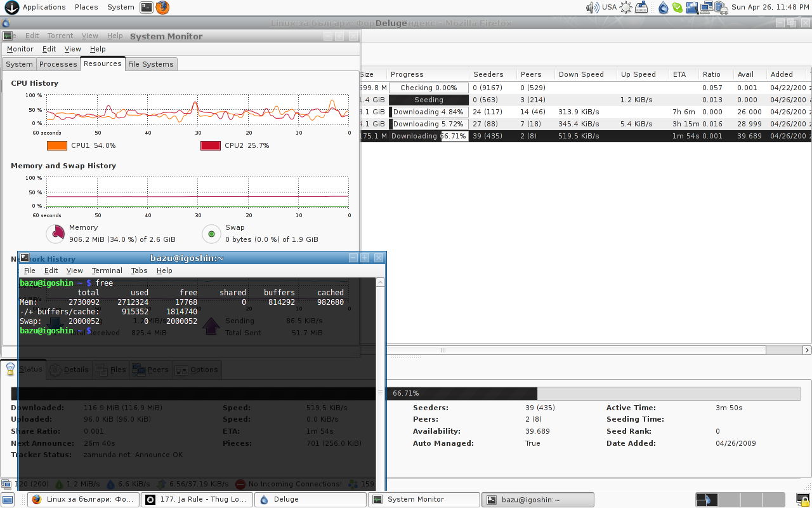Click the Memory pie chart icon

(x=56, y=234)
